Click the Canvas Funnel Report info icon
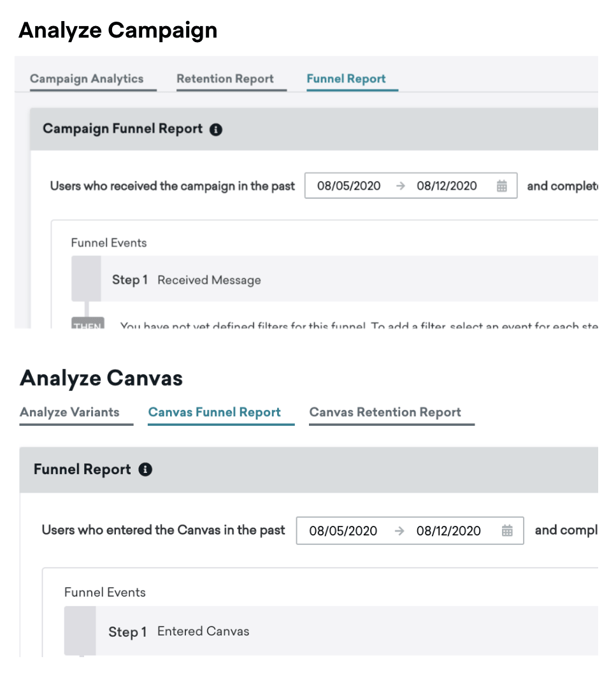 click(x=145, y=470)
